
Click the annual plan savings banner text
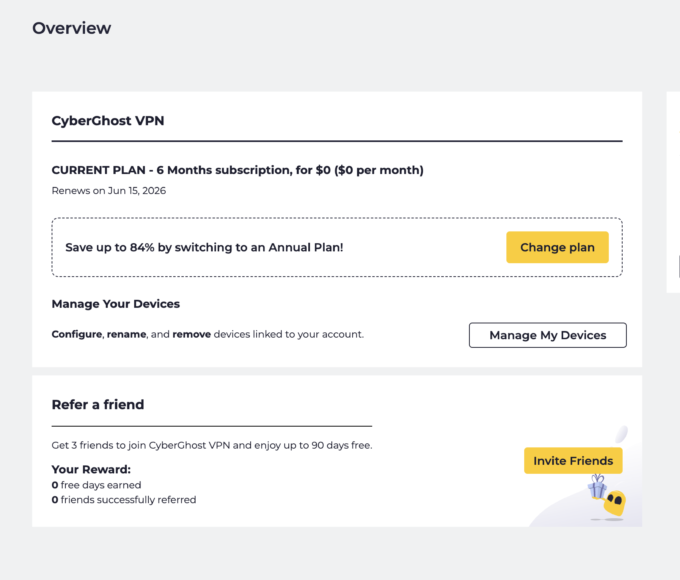click(x=204, y=247)
